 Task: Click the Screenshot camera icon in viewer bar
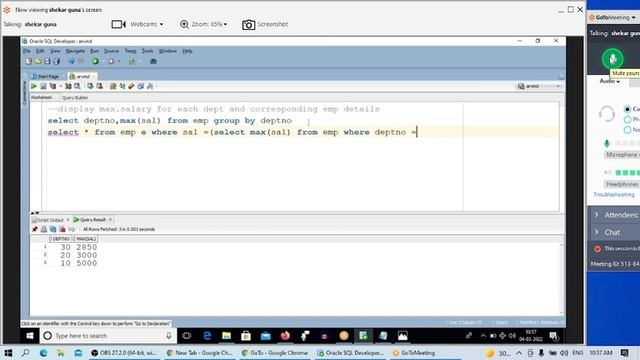point(249,24)
